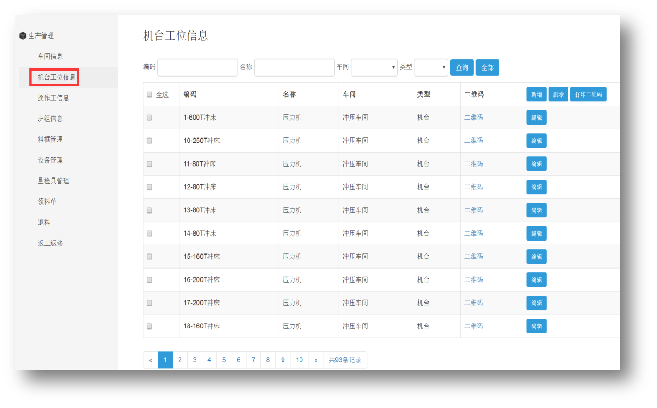
Task: Click the cube icon beside 生产管理
Action: (x=23, y=36)
